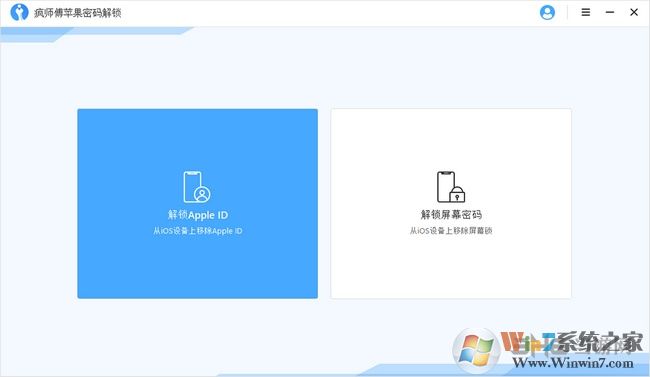Close the 疯师傅苹果密码解锁 window
This screenshot has height=377, width=650.
pyautogui.click(x=634, y=12)
